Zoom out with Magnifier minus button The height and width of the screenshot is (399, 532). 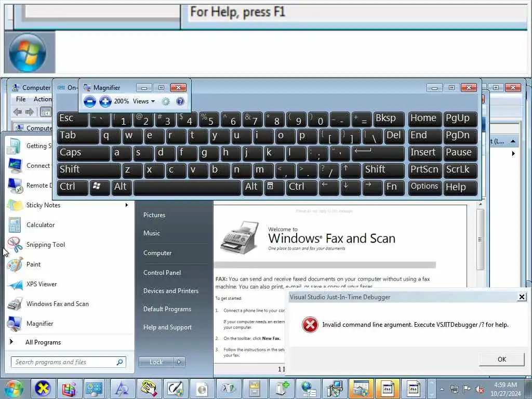point(89,101)
